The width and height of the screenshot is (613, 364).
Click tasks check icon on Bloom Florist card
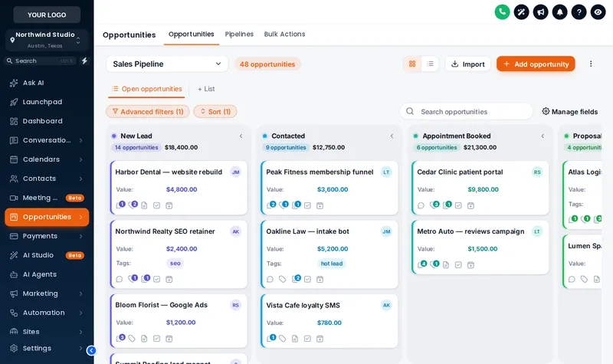pyautogui.click(x=157, y=339)
